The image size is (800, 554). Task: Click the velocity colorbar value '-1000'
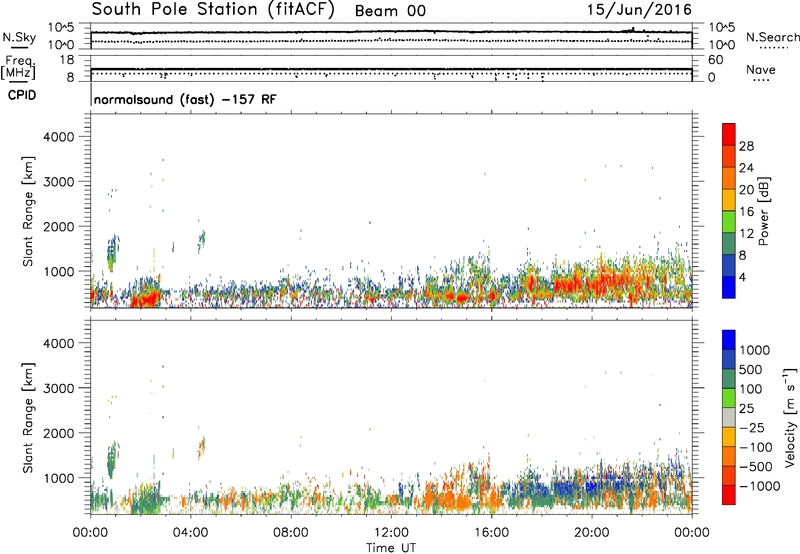click(760, 486)
